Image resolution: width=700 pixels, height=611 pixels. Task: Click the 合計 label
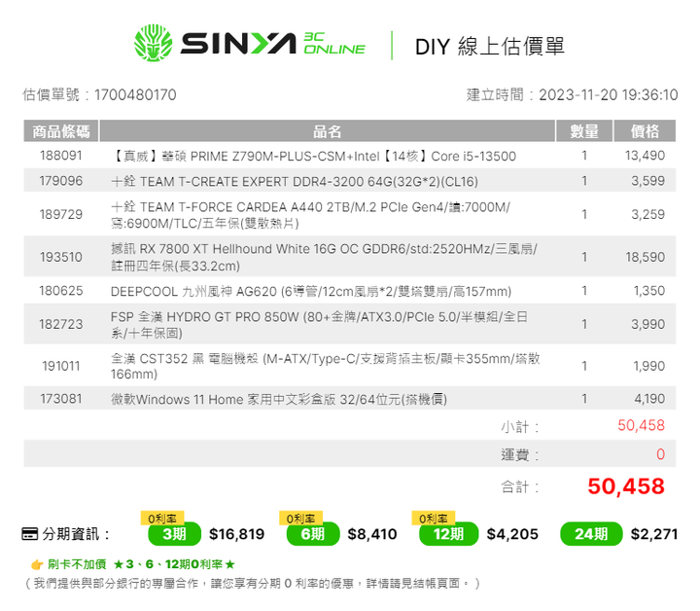[519, 486]
